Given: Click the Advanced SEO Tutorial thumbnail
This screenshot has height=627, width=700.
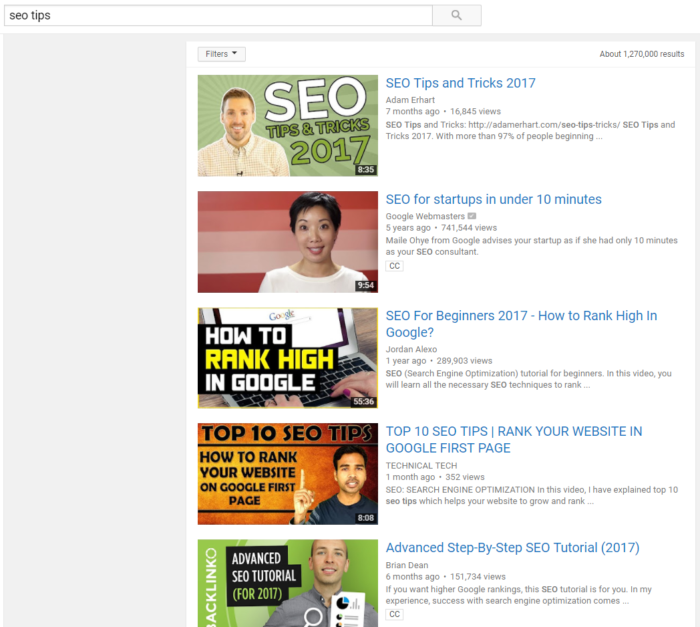Looking at the screenshot, I should pyautogui.click(x=288, y=583).
